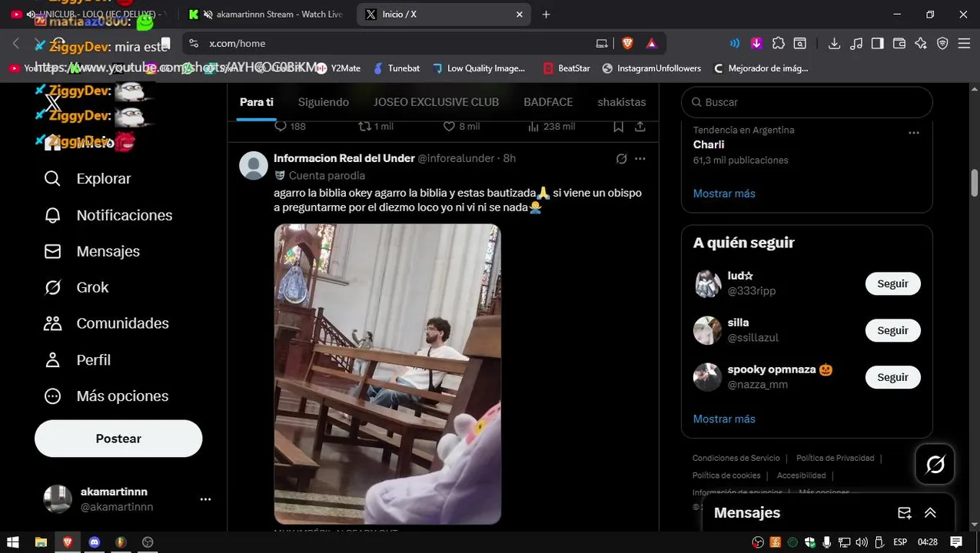Open BeatStar bookmark
This screenshot has height=553, width=980.
pyautogui.click(x=566, y=68)
